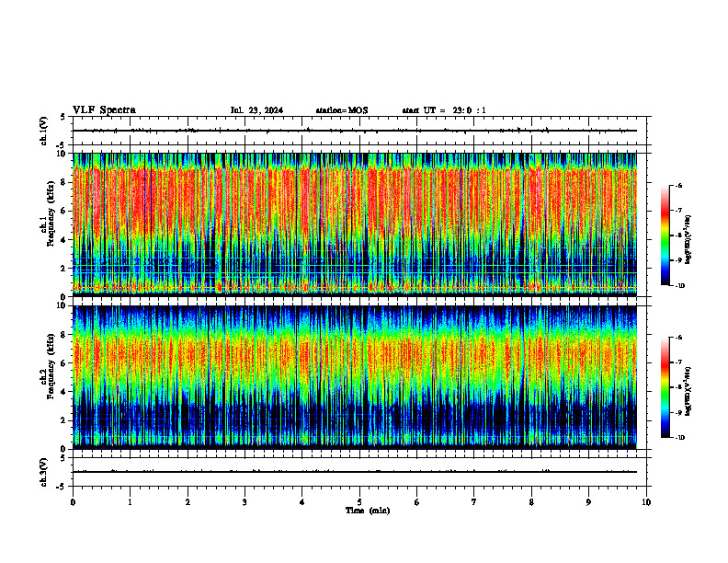
Task: Click the 'ch.3(V)' axis label
Action: click(x=43, y=472)
